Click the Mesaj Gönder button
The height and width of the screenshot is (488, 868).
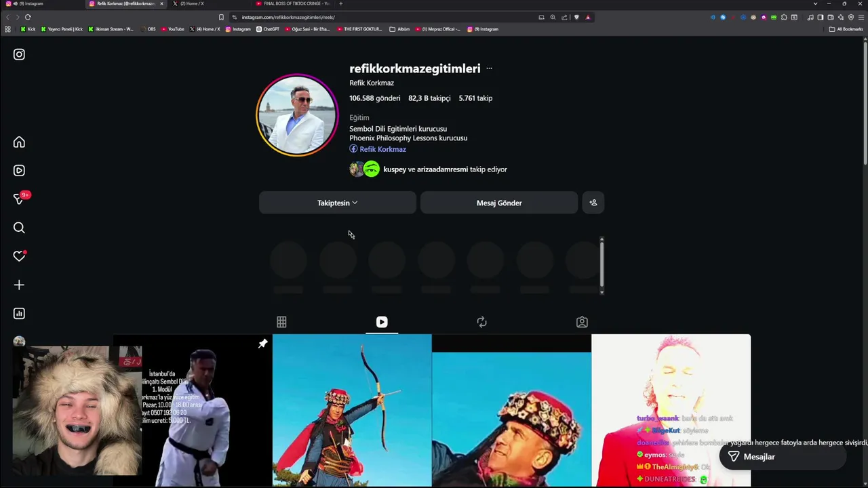[x=499, y=203]
